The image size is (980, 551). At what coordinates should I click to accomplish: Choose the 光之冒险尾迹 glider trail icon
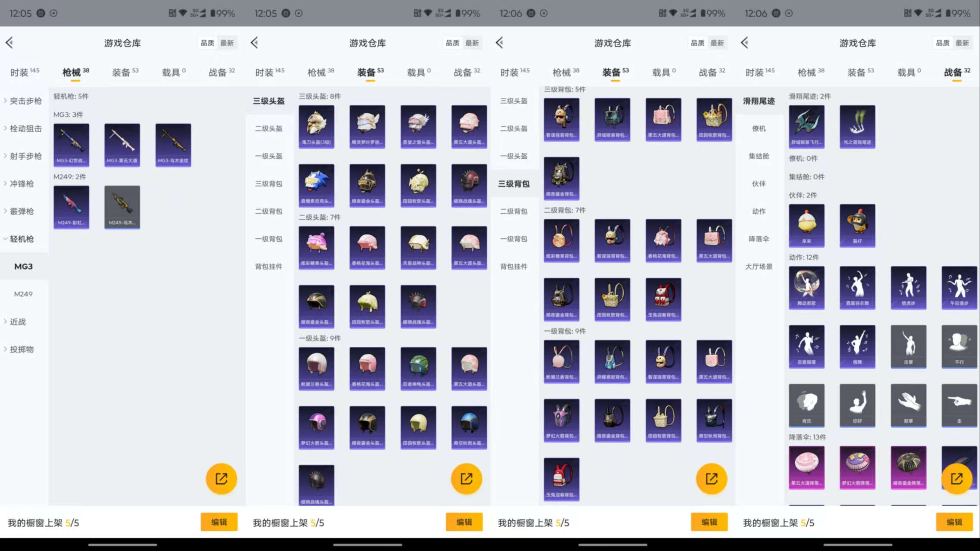(857, 126)
